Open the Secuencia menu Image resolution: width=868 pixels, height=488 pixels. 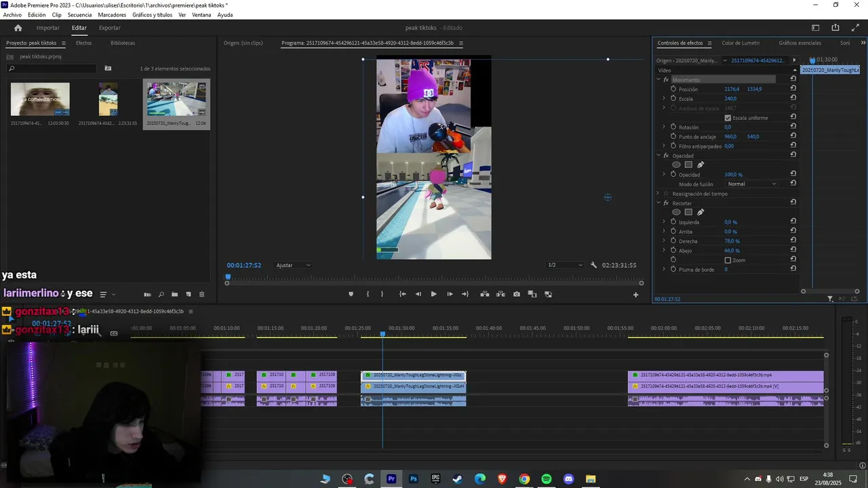point(79,15)
